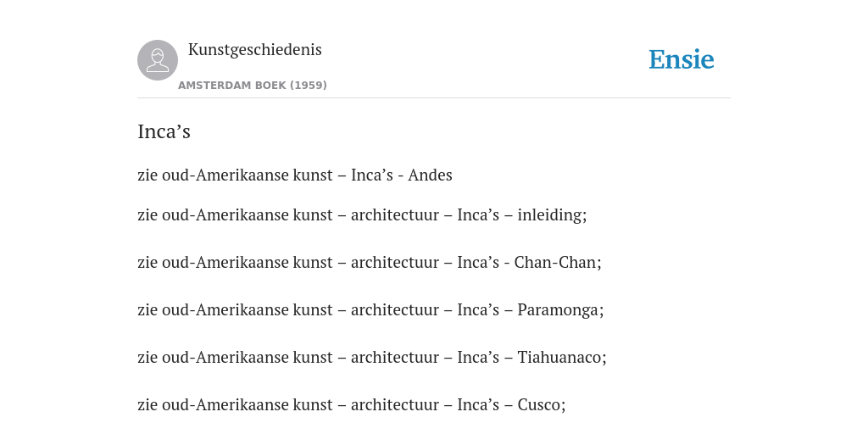Screen dimensions: 868x434
Task: Click the horizontal divider below the header
Action: (434, 98)
